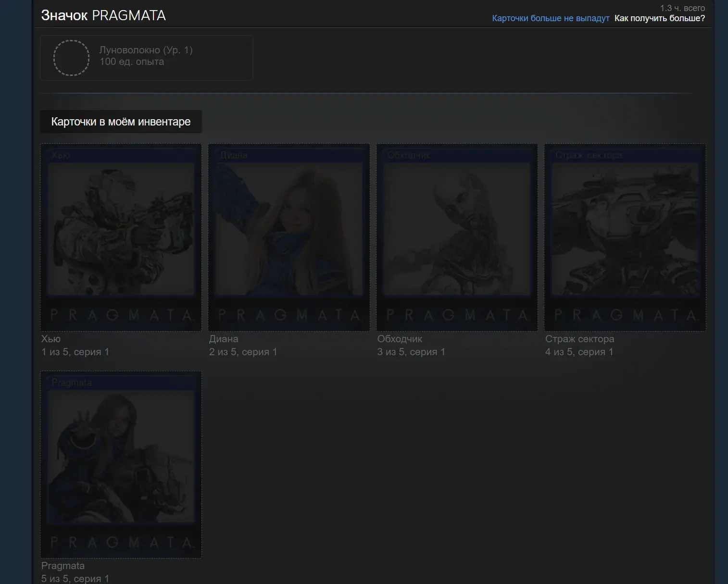Select the 'Карточки в моём инвентаре' tab

tap(121, 122)
